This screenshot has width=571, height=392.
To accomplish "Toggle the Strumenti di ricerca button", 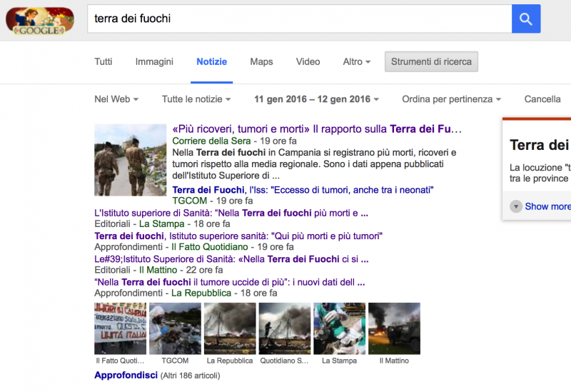I will point(431,61).
